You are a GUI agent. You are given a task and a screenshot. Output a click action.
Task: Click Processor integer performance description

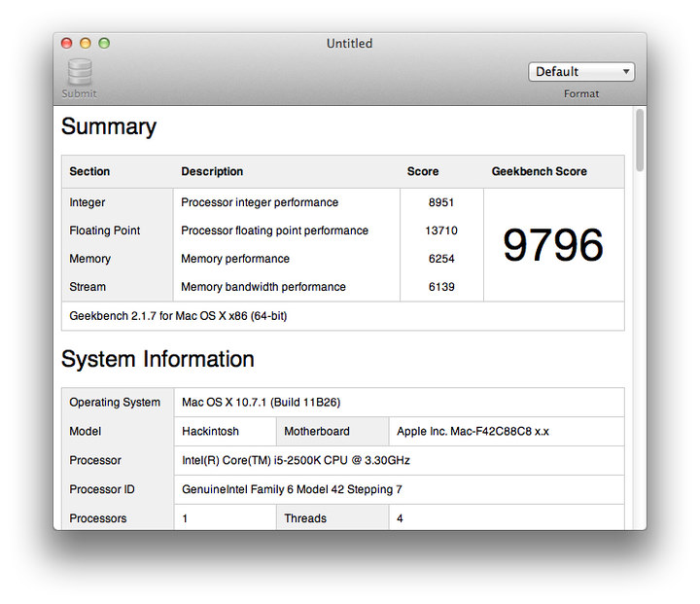(260, 202)
